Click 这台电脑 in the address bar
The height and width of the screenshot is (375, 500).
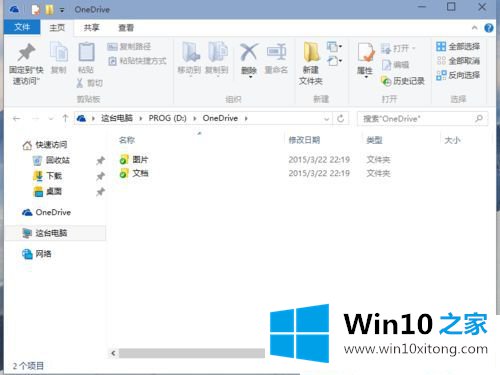(117, 118)
